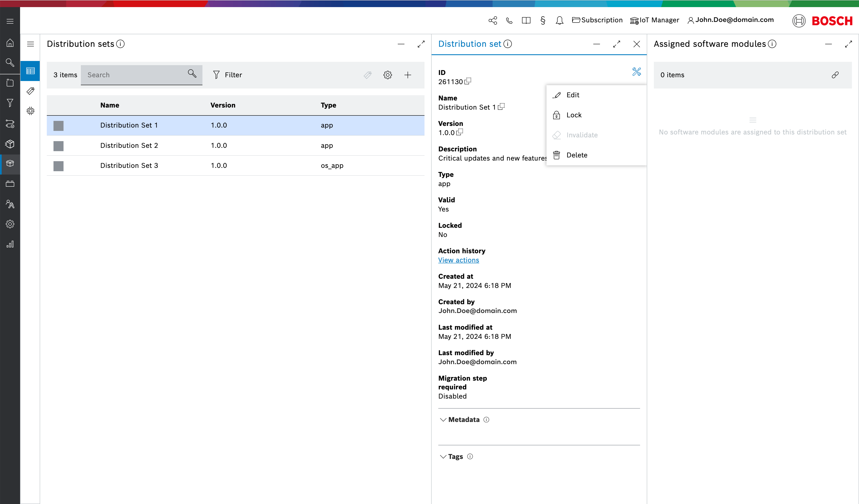Choose Edit from the context menu
This screenshot has width=859, height=504.
[572, 95]
